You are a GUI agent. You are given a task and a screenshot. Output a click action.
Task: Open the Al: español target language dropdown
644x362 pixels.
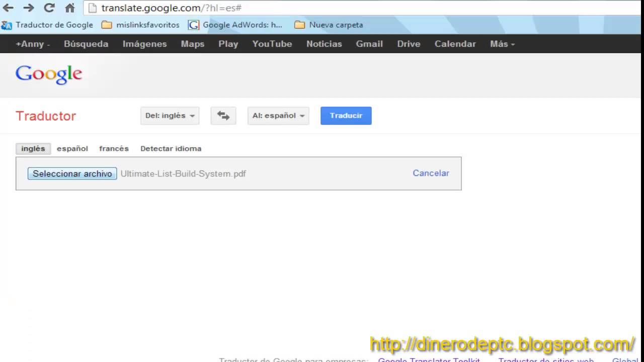click(278, 116)
